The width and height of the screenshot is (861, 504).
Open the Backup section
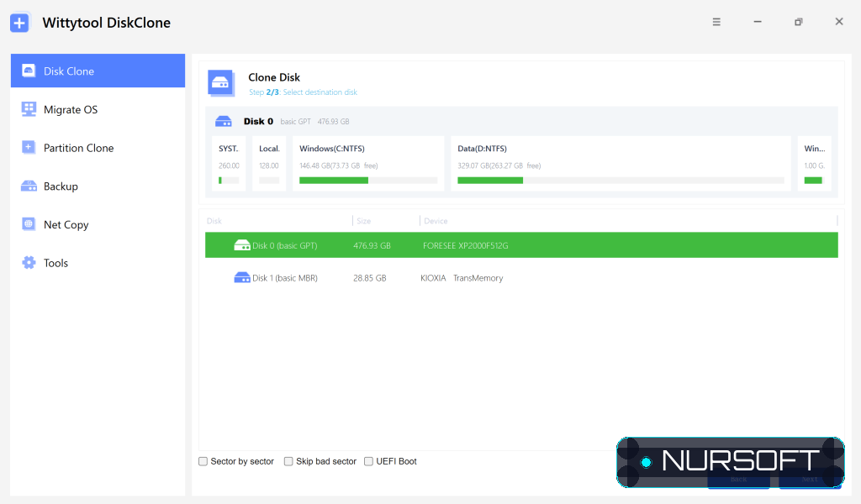coord(98,186)
